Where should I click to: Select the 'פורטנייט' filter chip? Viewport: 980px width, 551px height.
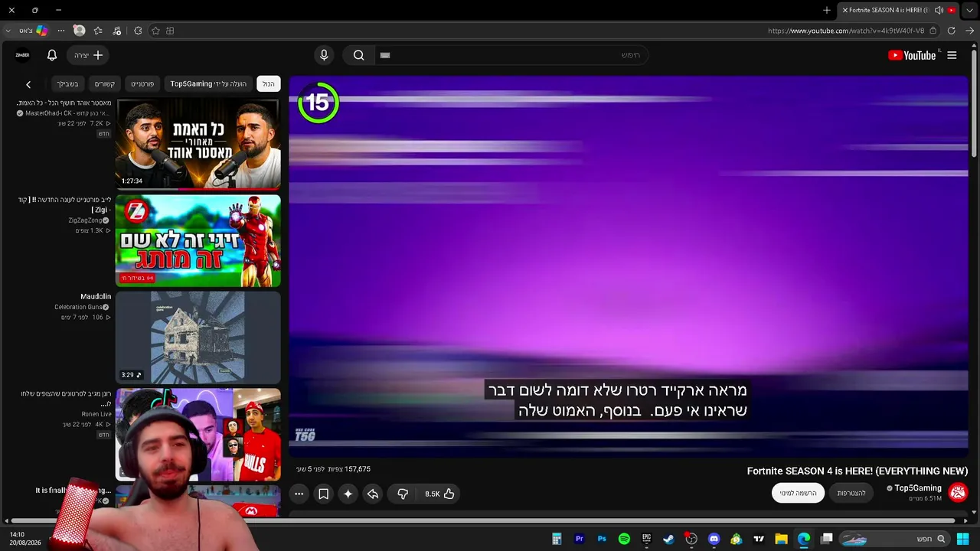[x=142, y=83]
